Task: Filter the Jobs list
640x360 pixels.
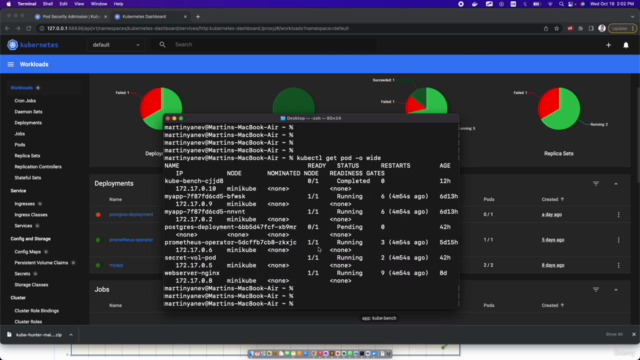Action: point(596,289)
